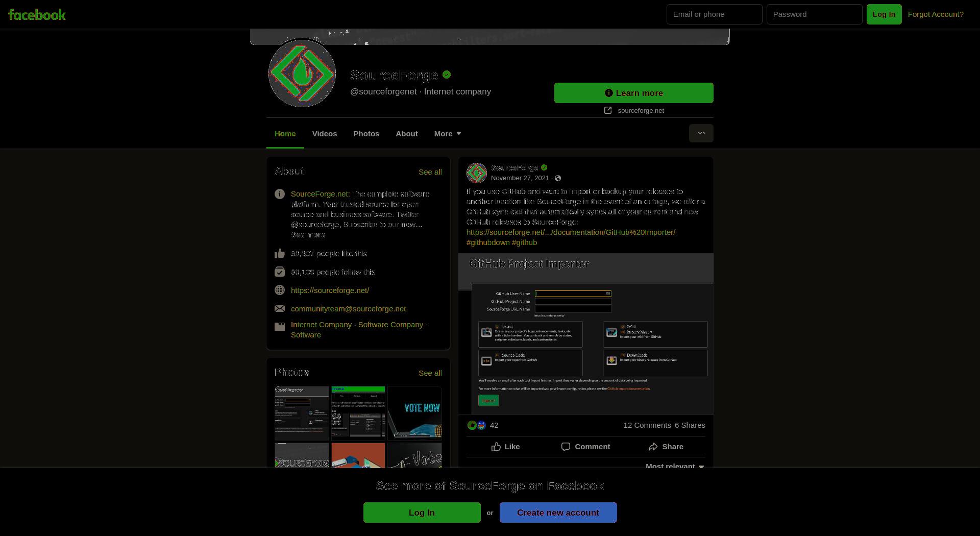Open 6 Shares on the post

pyautogui.click(x=690, y=425)
